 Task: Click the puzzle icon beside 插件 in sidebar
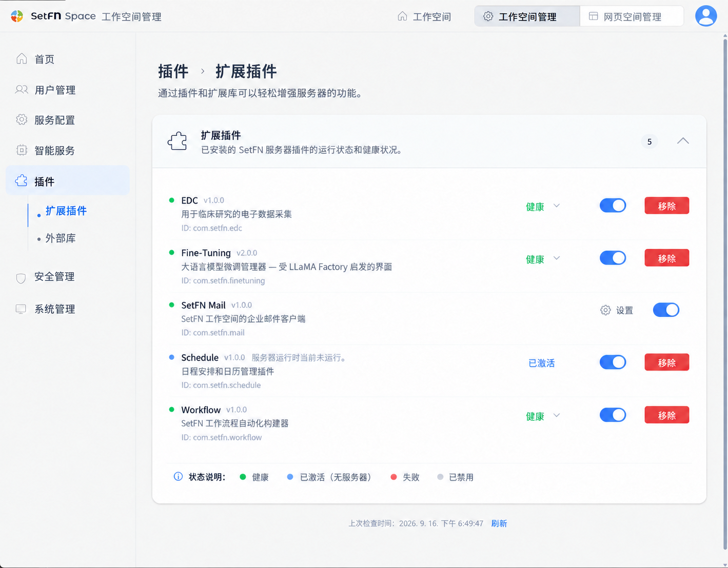22,180
